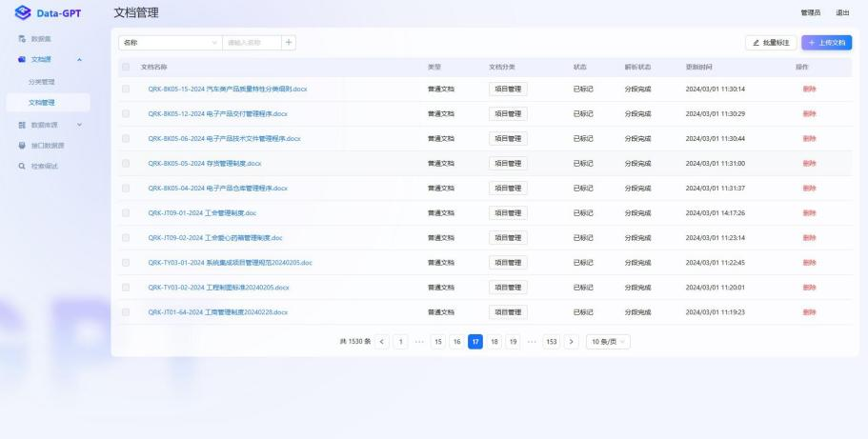
Task: Check the box for QRK-JT09-02-2024 row
Action: click(x=126, y=238)
